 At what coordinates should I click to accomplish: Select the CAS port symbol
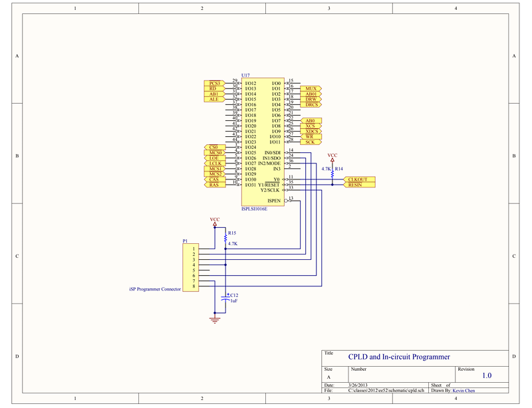[x=214, y=180]
